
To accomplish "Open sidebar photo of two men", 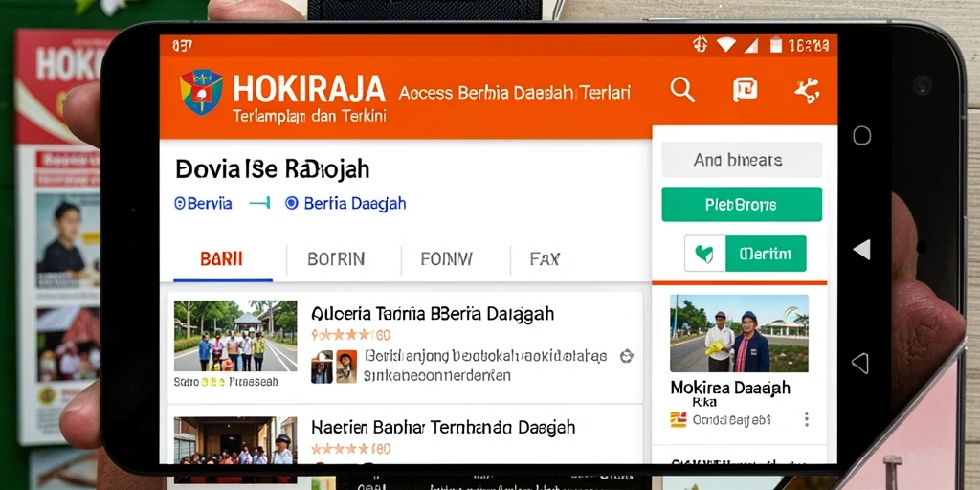I will (740, 334).
